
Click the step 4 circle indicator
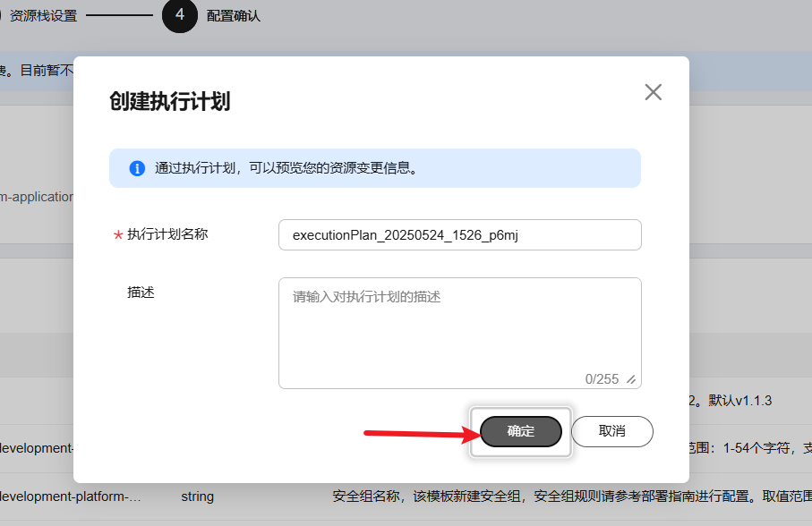(178, 16)
